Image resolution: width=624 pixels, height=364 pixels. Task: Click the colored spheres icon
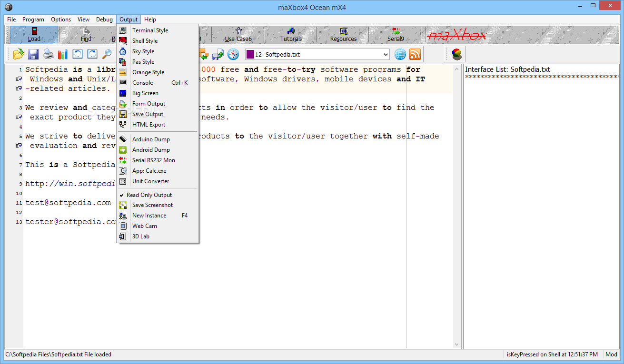[456, 54]
